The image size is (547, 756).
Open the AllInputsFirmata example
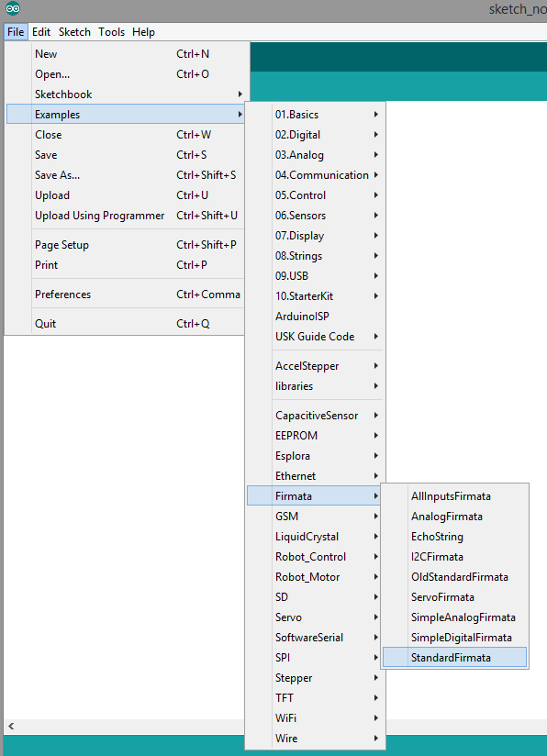click(455, 496)
